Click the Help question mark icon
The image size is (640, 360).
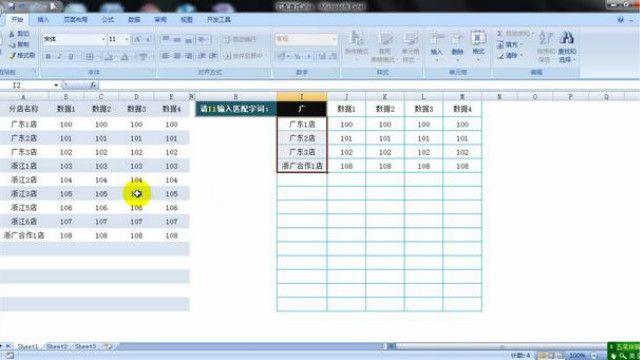(621, 20)
